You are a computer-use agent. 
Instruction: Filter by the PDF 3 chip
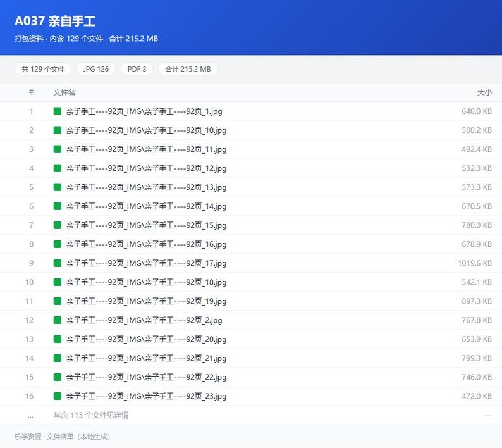[137, 69]
